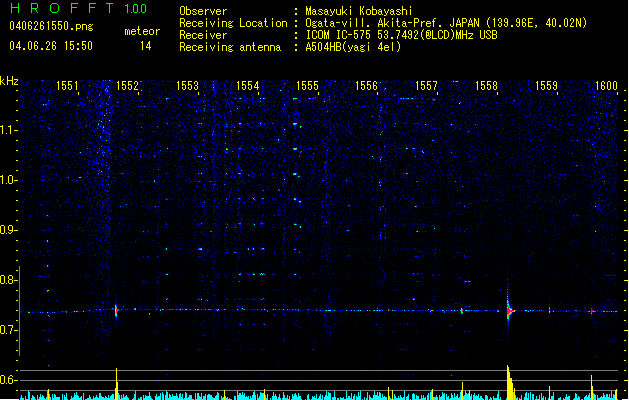Click the 0.6 kHz axis label

pyautogui.click(x=8, y=380)
